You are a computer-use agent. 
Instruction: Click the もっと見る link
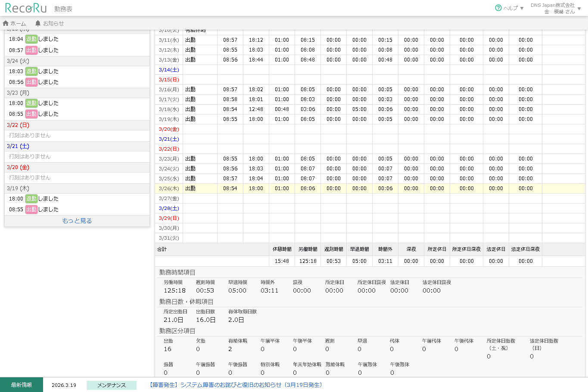(77, 221)
